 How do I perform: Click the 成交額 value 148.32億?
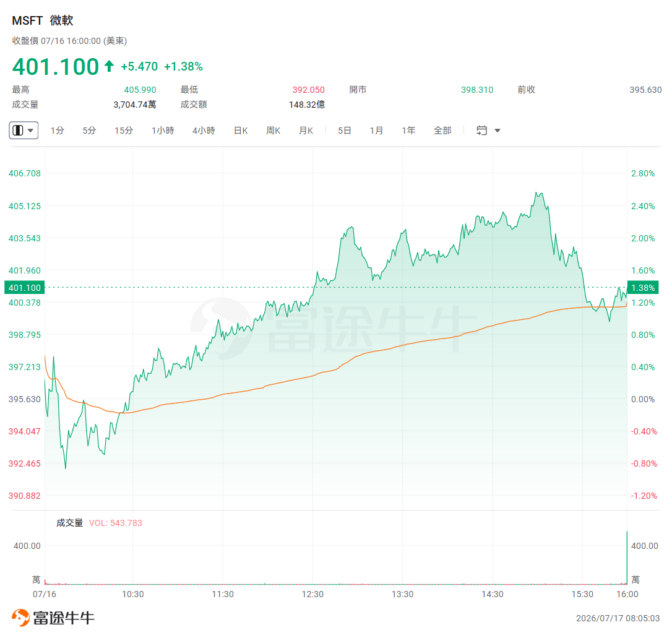tap(307, 105)
